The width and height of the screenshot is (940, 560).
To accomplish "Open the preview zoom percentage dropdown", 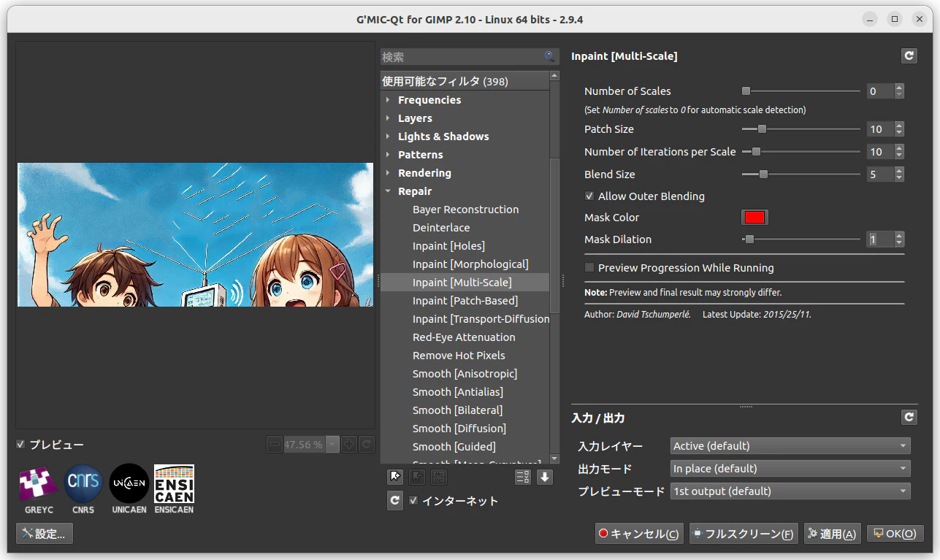I will (333, 444).
